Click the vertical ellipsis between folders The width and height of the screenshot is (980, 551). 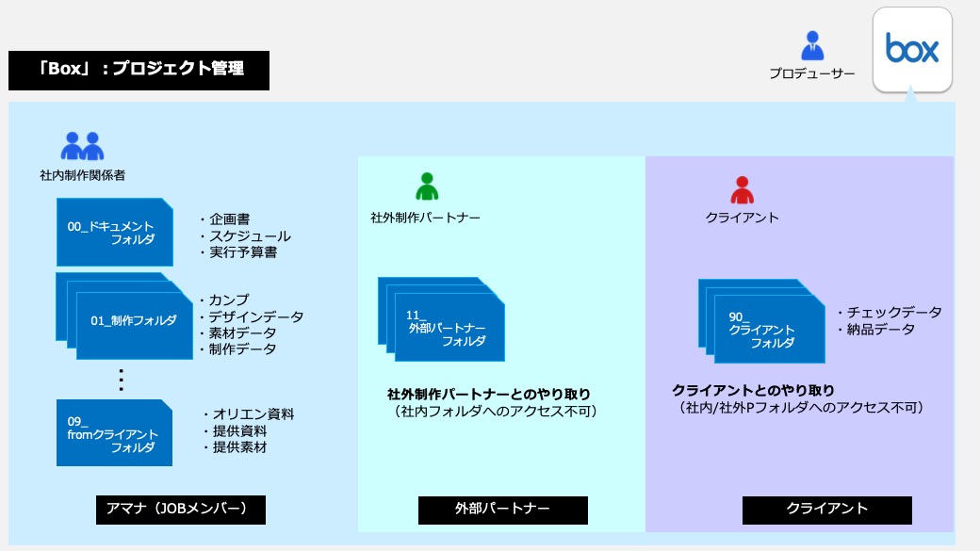(121, 380)
